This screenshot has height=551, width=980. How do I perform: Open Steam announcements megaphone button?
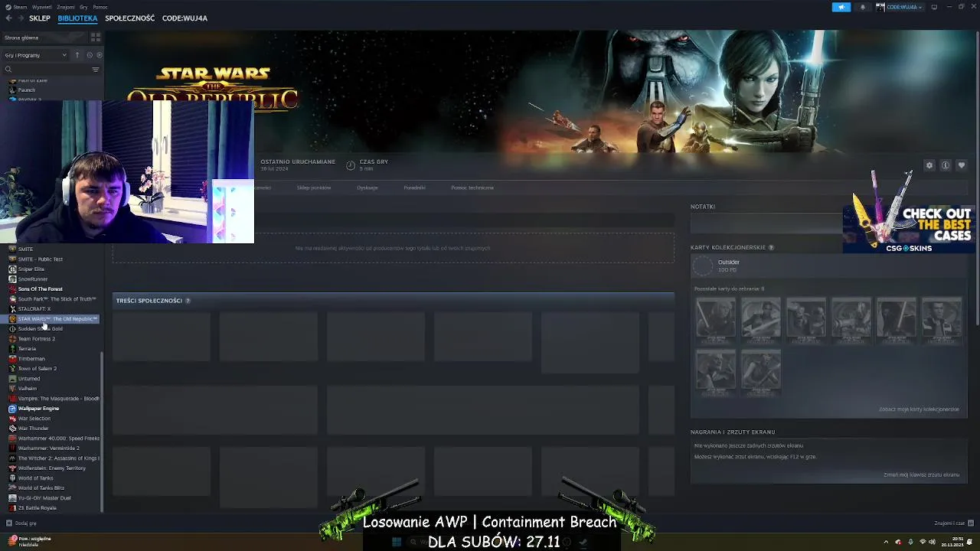coord(841,7)
